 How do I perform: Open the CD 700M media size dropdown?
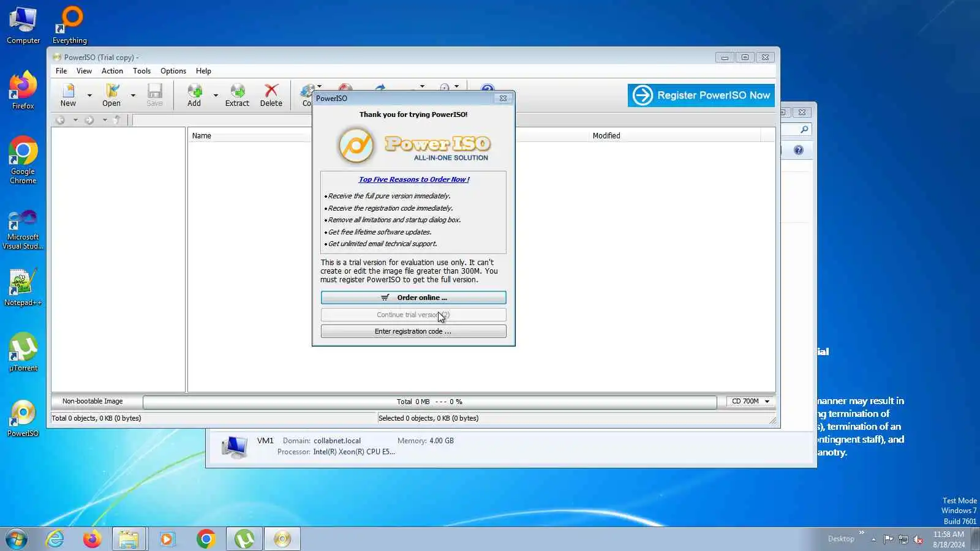pos(750,402)
